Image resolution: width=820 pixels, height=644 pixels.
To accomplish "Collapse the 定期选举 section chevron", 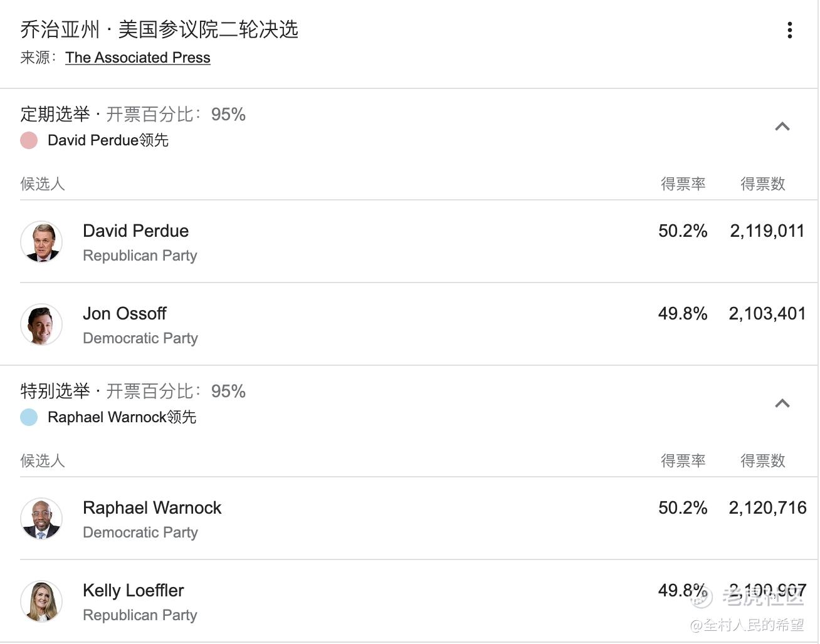I will coord(782,127).
